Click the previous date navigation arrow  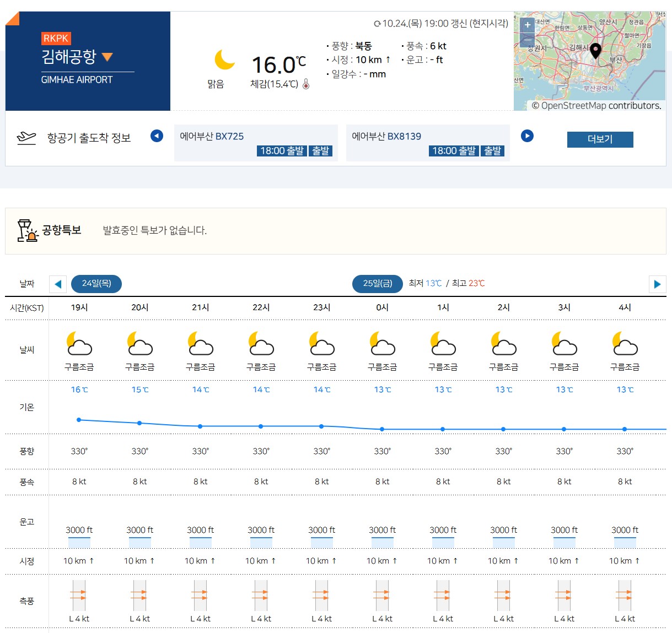(58, 284)
